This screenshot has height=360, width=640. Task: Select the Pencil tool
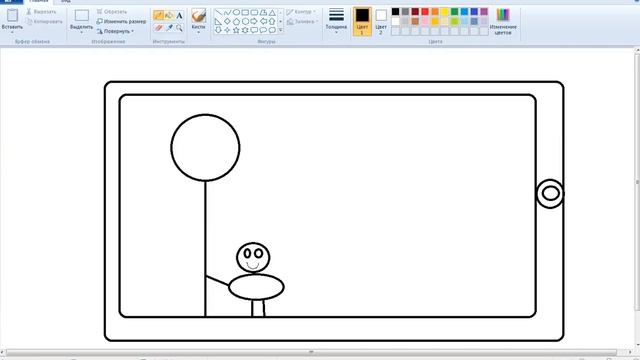point(158,16)
